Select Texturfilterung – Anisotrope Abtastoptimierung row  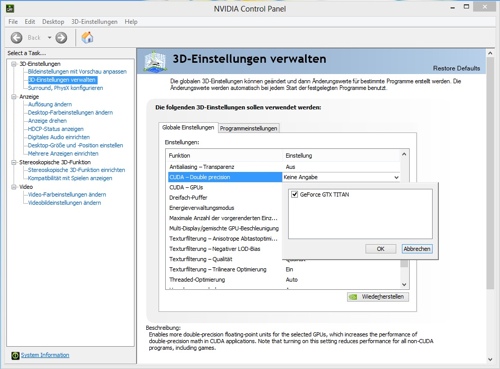point(225,239)
